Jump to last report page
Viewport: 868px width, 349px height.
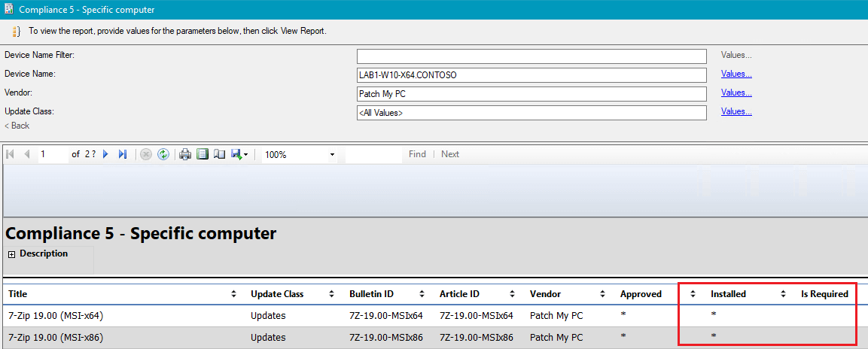tap(123, 154)
